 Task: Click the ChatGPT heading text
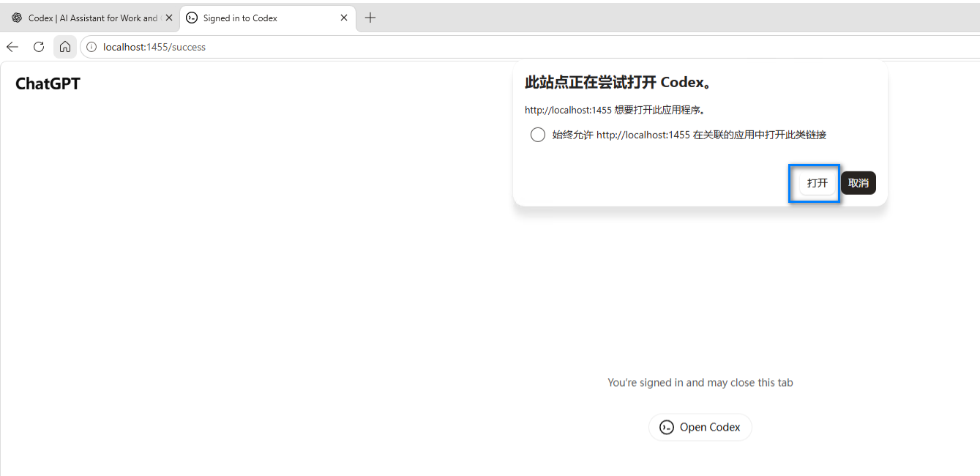tap(48, 83)
